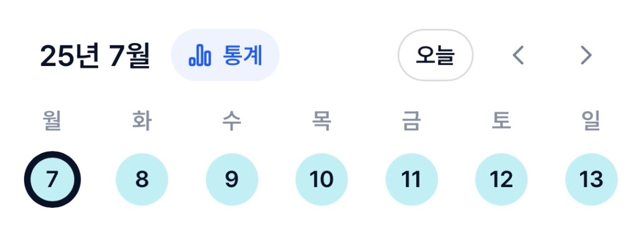Advance to next week with right chevron
644x240 pixels.
click(586, 55)
